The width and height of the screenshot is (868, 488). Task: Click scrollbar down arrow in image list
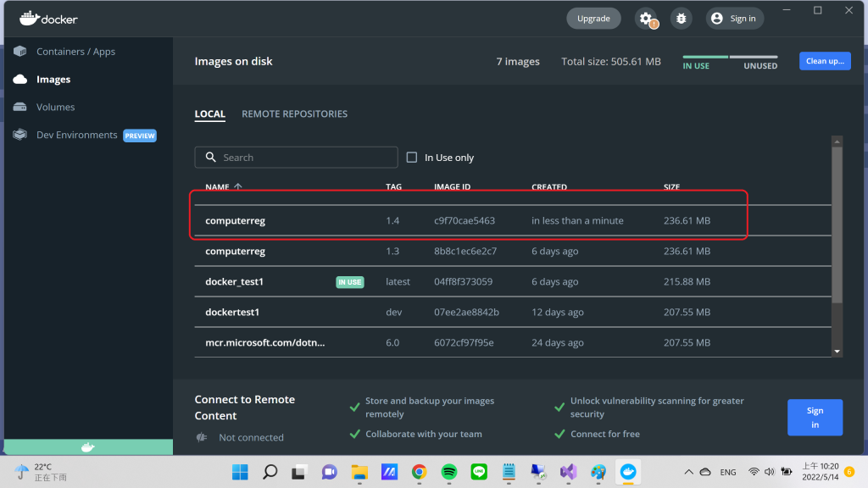pyautogui.click(x=837, y=352)
